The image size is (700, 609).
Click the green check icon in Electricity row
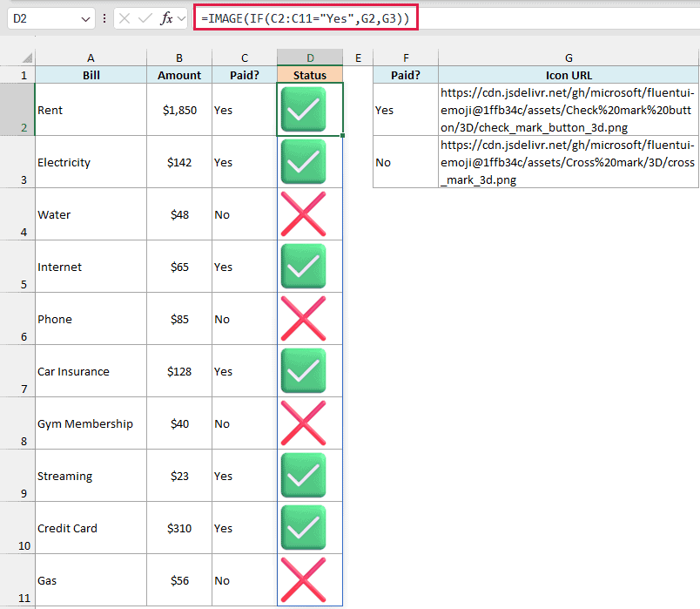coord(303,162)
